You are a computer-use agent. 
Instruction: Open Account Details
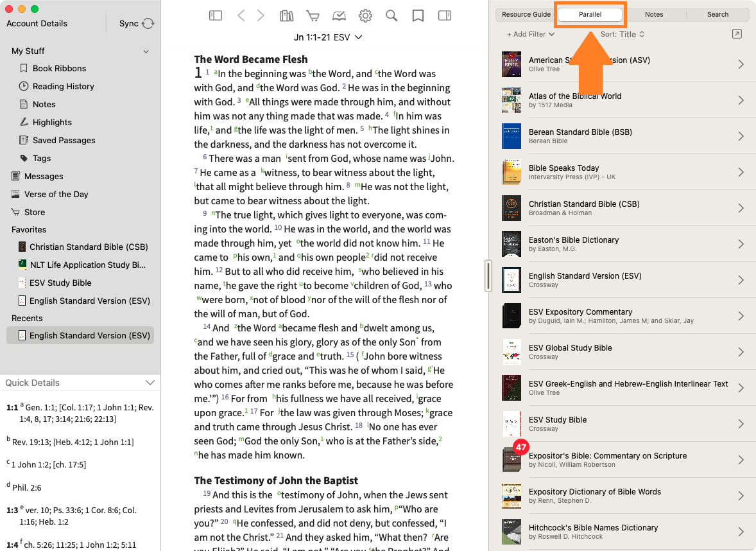(37, 24)
